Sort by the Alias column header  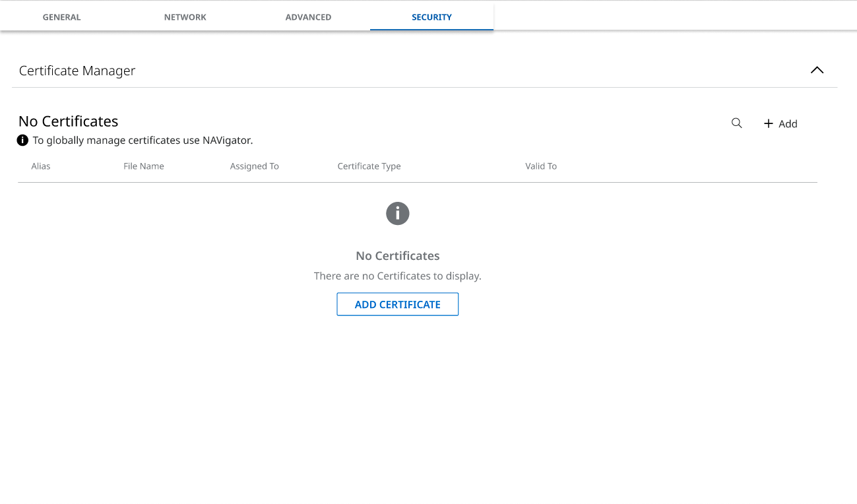(x=41, y=166)
